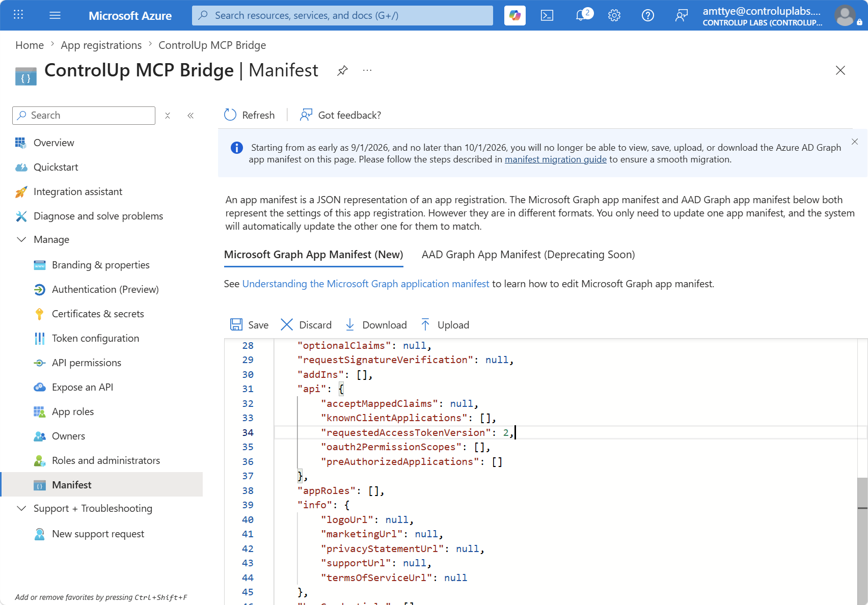
Task: Dismiss the migration info banner
Action: tap(855, 142)
